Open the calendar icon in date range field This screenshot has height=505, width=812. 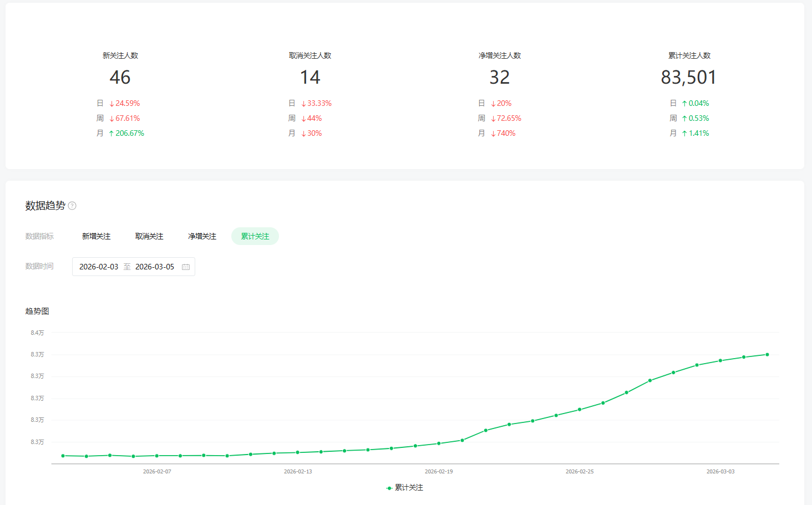tap(186, 267)
